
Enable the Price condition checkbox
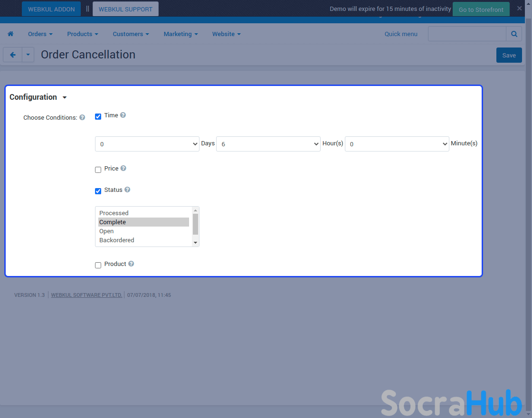[98, 170]
